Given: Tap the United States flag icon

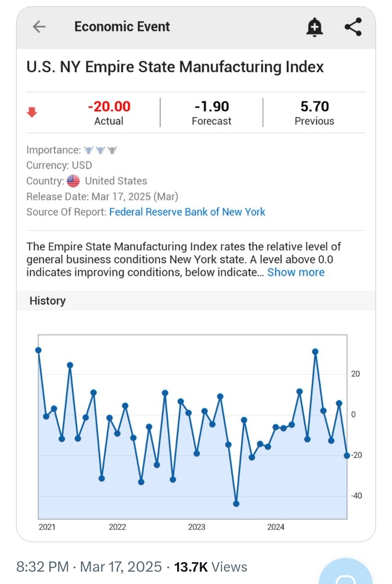Looking at the screenshot, I should [73, 181].
